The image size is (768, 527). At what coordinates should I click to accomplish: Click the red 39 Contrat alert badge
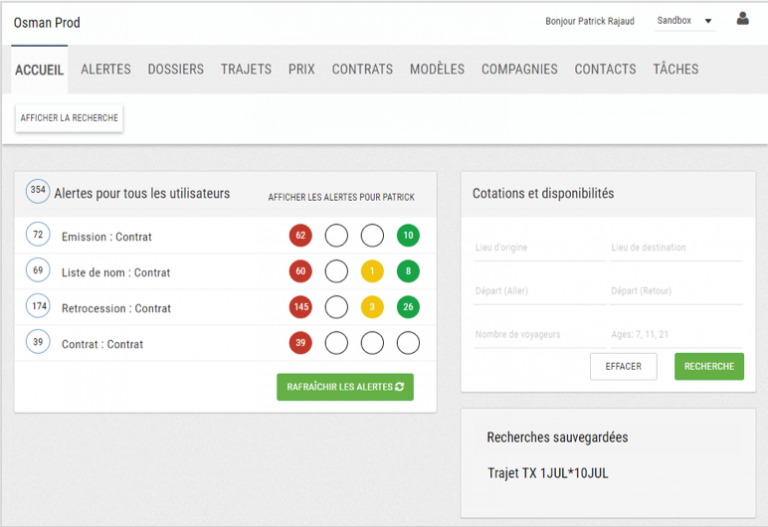(300, 343)
